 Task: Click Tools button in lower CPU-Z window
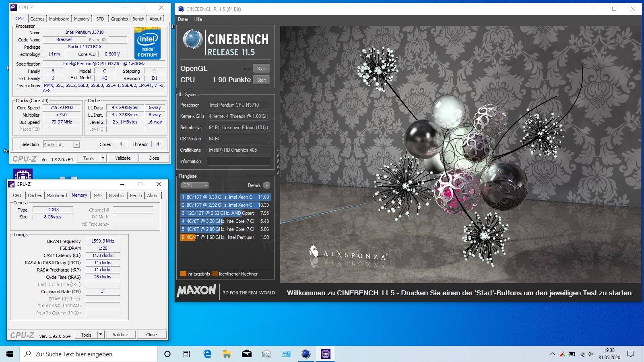pos(86,335)
